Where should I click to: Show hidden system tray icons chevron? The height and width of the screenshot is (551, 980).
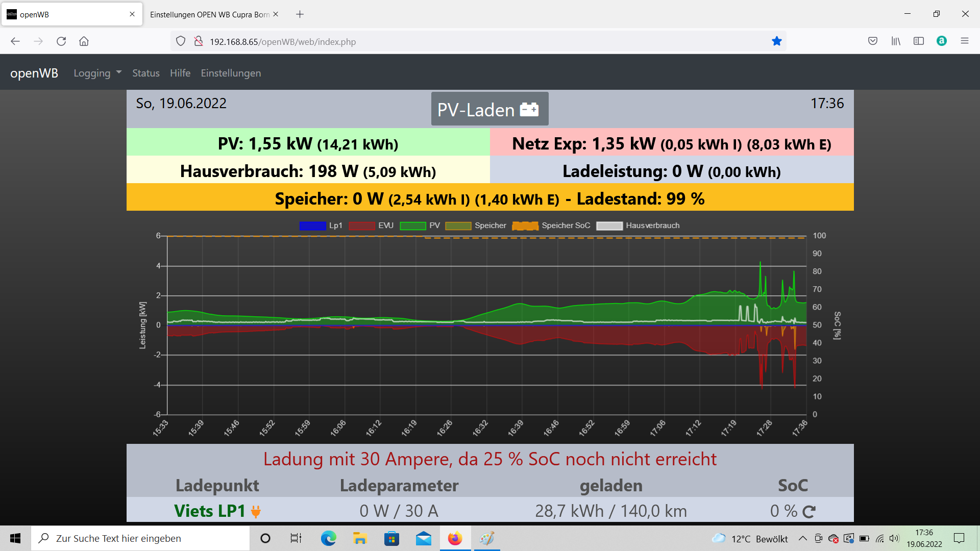pos(802,539)
